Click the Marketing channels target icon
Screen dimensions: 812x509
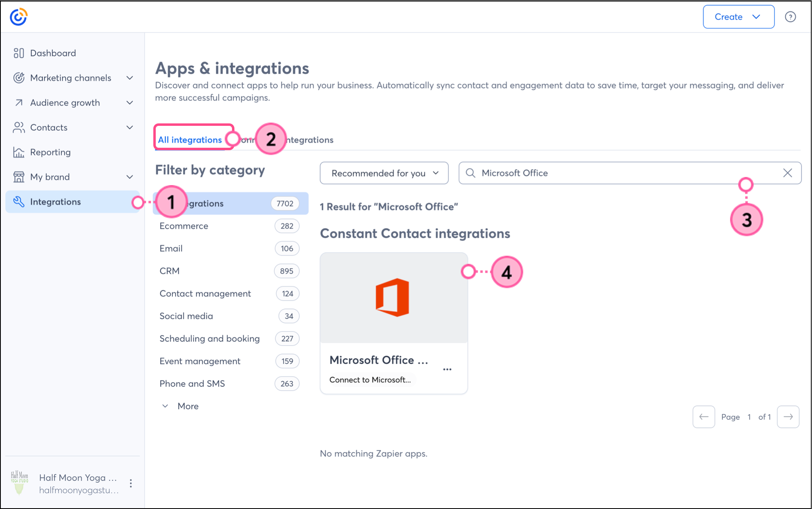click(19, 78)
